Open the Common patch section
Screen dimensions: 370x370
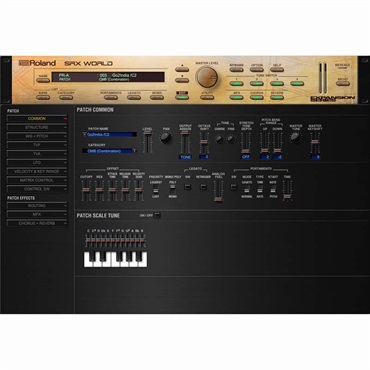coord(37,119)
